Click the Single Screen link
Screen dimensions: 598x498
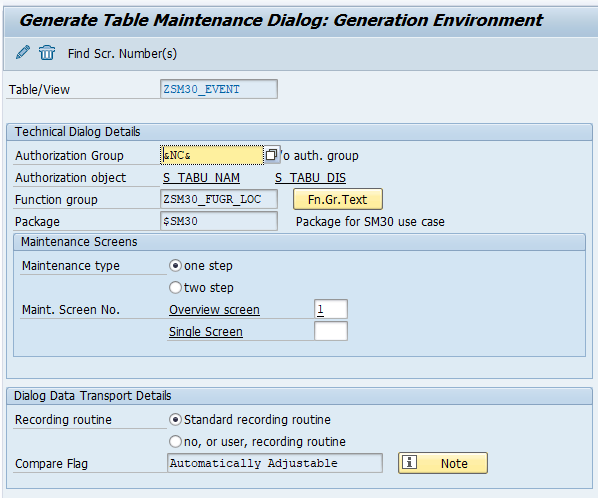[x=206, y=332]
